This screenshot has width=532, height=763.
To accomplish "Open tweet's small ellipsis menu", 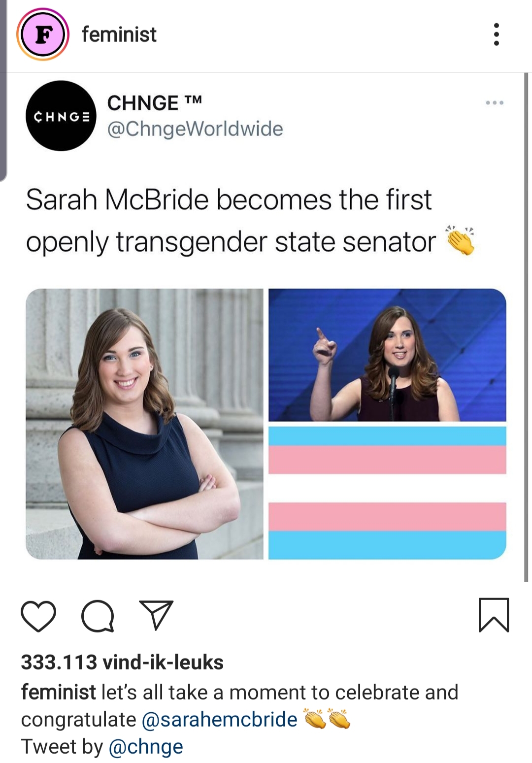I will click(x=495, y=103).
